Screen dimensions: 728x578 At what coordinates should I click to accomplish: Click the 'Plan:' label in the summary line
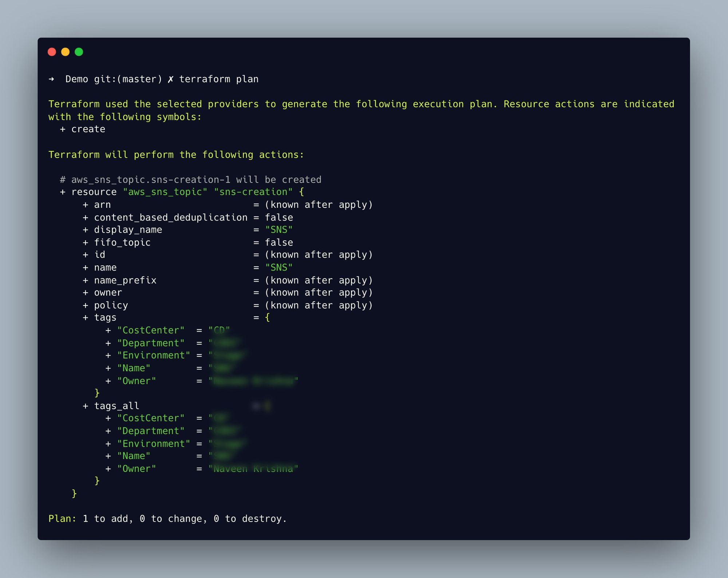coord(62,519)
